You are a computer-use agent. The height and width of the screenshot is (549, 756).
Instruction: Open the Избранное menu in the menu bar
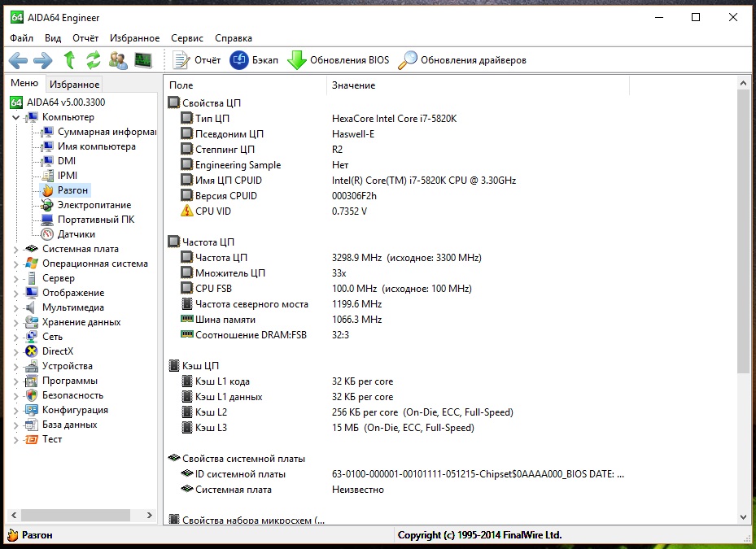coord(134,38)
